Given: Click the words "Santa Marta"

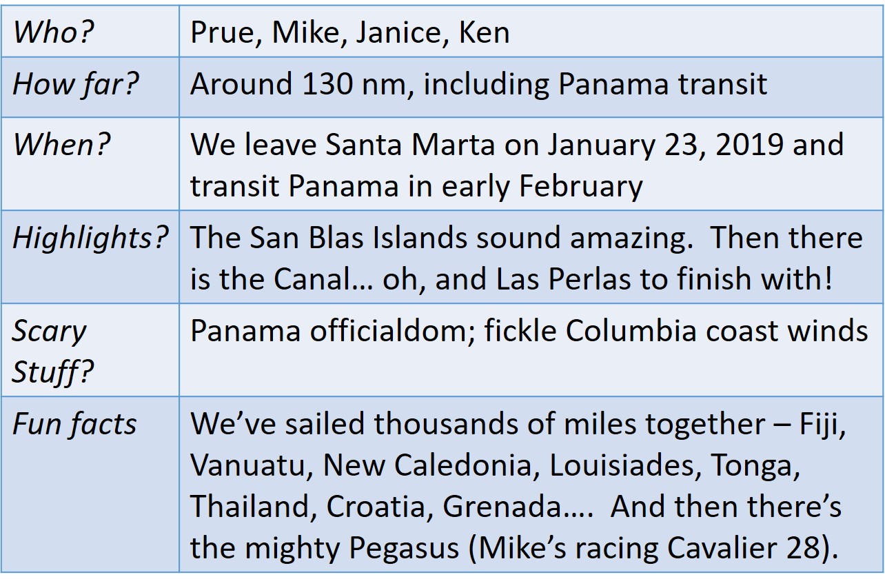Looking at the screenshot, I should 397,145.
